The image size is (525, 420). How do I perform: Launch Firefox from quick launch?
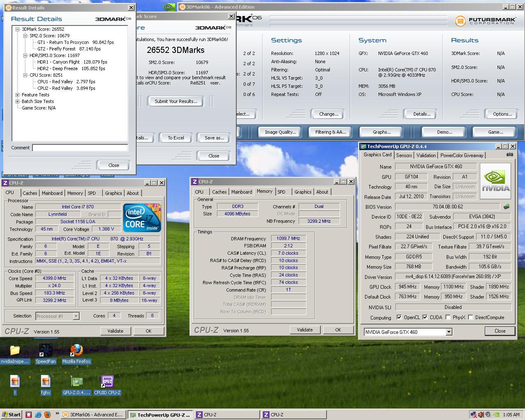(x=47, y=415)
